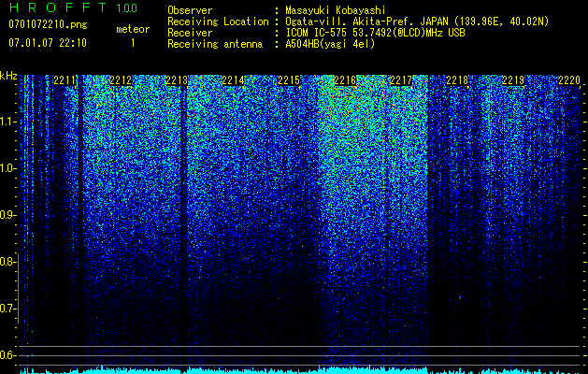Click the 0.8 frequency axis label
Viewport: 588px width, 374px height.
point(7,262)
